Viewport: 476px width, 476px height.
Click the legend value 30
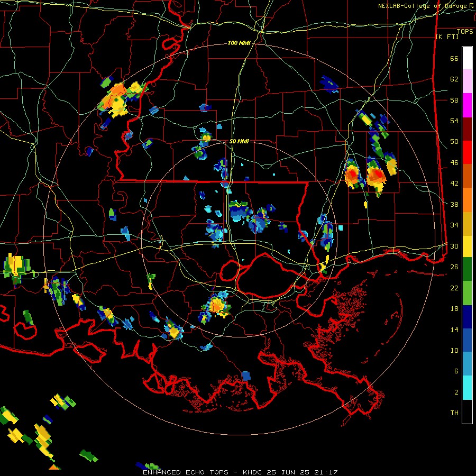coord(454,246)
